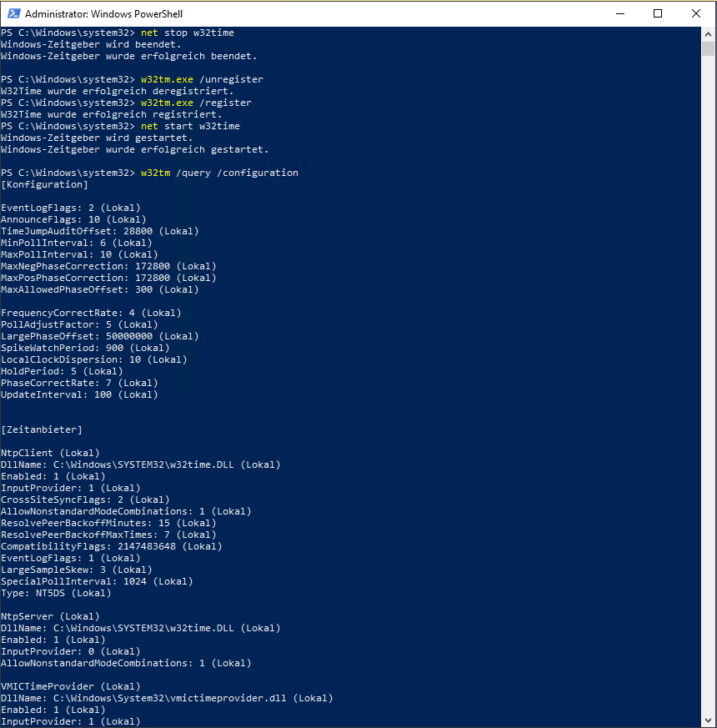This screenshot has height=728, width=717.
Task: Click 'SpikeWatchPeriod: 900' line
Action: [x=85, y=349]
